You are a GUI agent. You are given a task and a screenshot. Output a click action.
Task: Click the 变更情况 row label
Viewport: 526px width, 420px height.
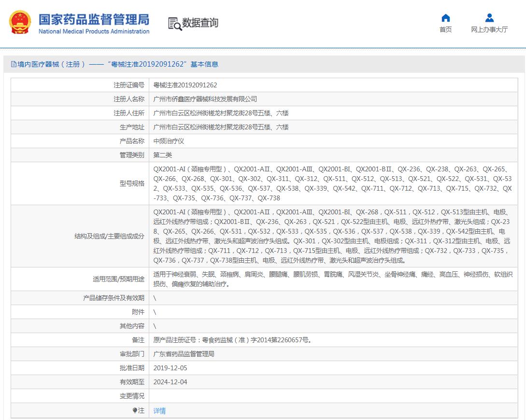click(132, 396)
